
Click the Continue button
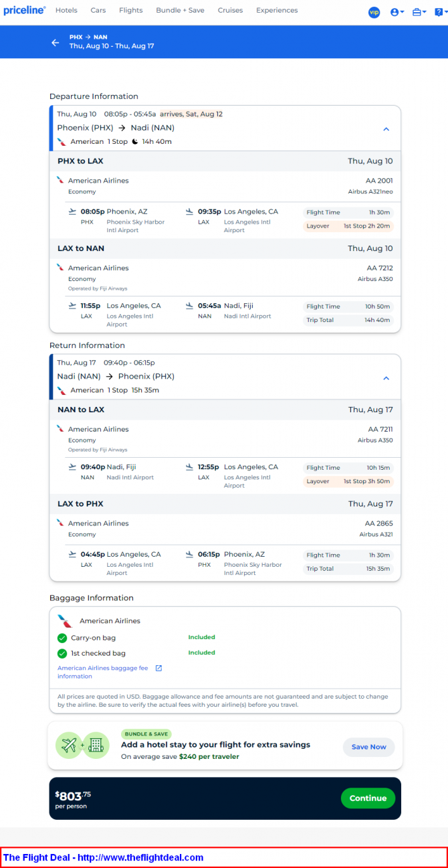368,798
